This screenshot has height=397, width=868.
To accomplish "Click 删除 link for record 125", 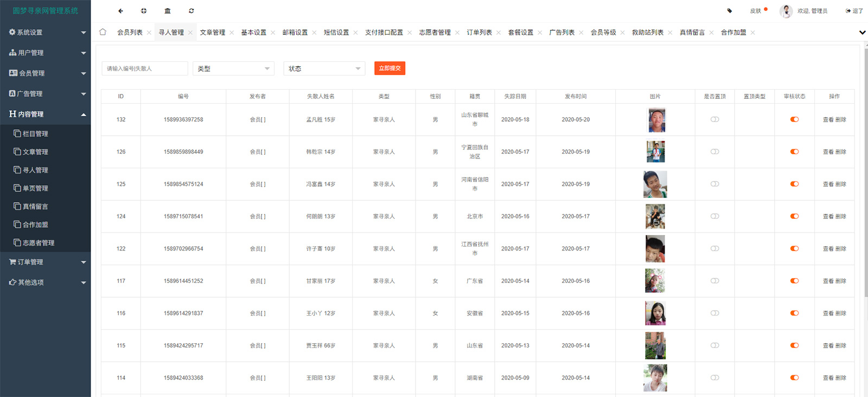I will coord(841,184).
